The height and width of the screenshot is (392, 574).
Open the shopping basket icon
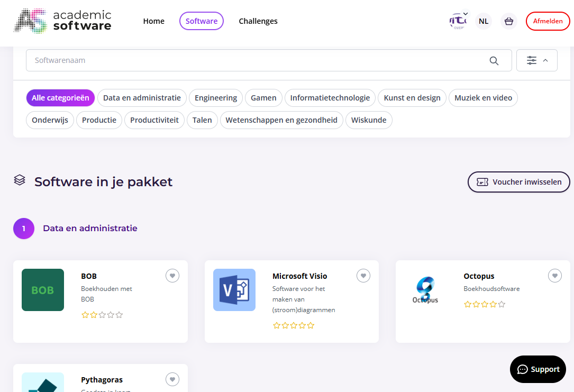tap(509, 21)
